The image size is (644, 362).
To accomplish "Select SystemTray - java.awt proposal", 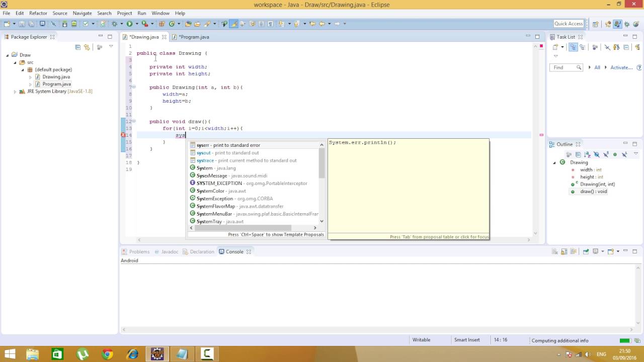I will click(254, 222).
